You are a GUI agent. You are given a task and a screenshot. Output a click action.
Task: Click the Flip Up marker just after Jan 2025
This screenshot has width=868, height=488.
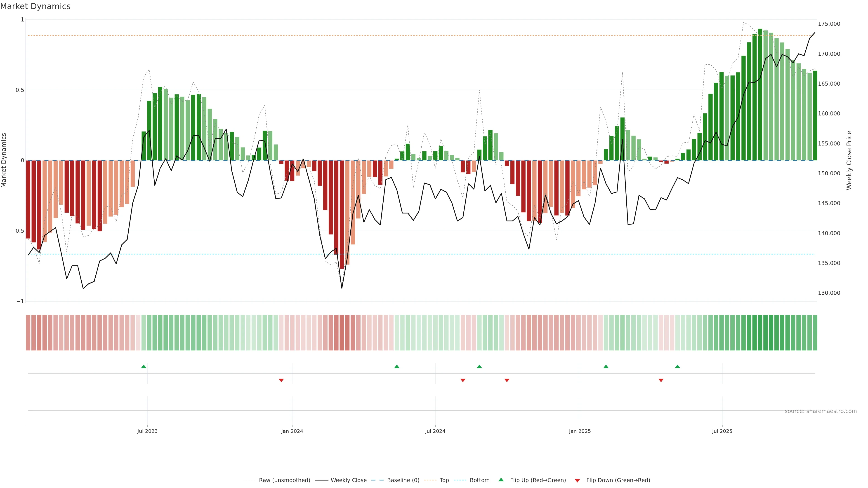tap(606, 366)
